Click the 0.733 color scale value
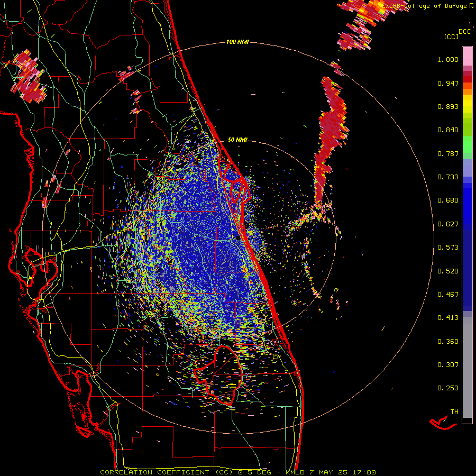Image resolution: width=476 pixels, height=476 pixels. click(x=448, y=177)
